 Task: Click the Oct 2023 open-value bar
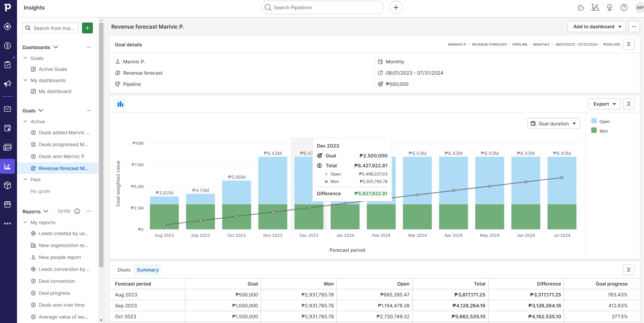pyautogui.click(x=236, y=193)
